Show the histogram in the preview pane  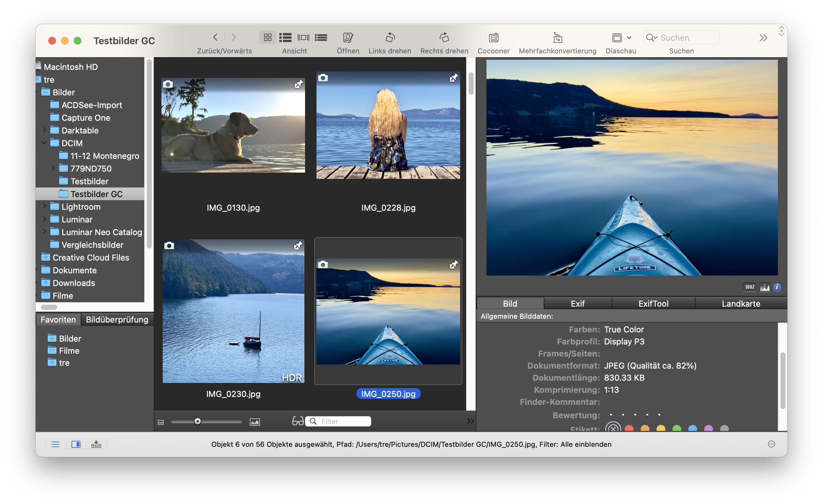pyautogui.click(x=764, y=287)
